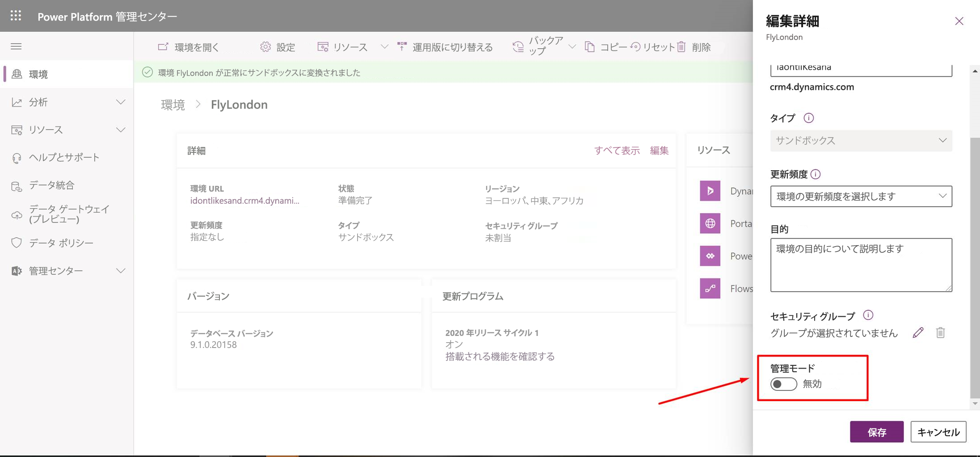The image size is (980, 457).
Task: Select 環境 in the left sidebar
Action: (x=38, y=74)
